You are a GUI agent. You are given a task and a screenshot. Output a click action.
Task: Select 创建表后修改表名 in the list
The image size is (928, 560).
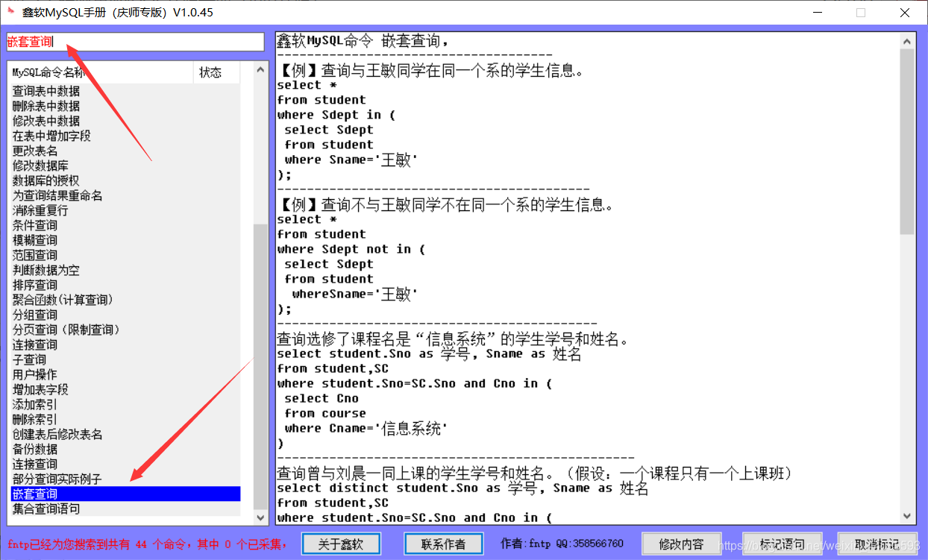click(x=125, y=434)
